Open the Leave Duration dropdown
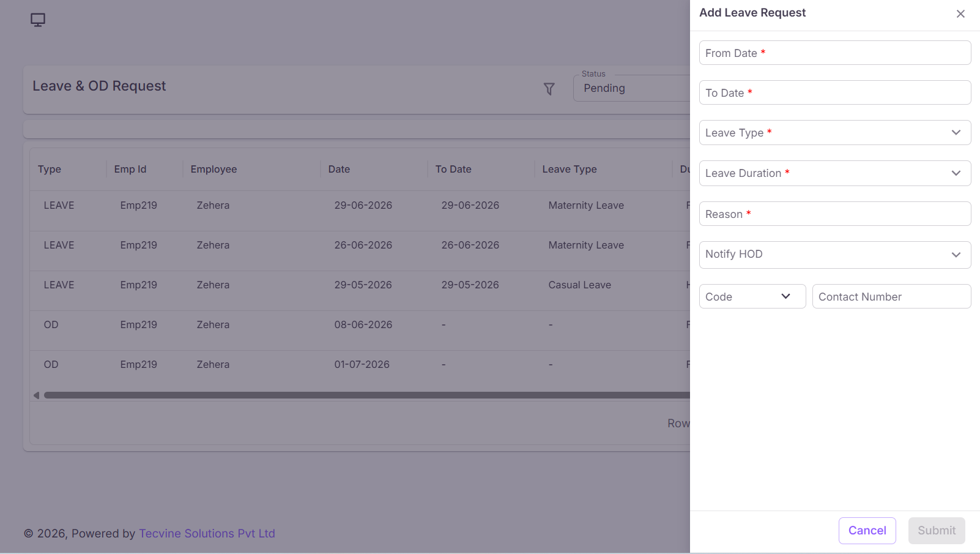The height and width of the screenshot is (554, 980). click(x=835, y=173)
